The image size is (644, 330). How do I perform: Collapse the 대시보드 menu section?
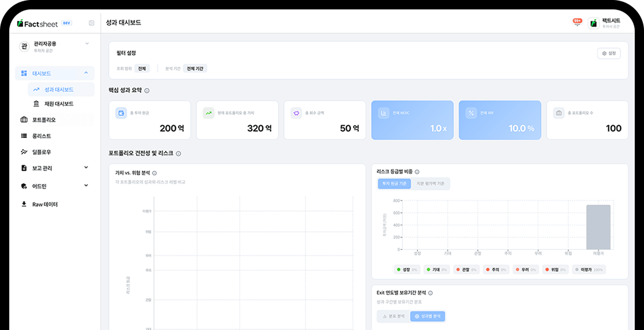point(86,73)
